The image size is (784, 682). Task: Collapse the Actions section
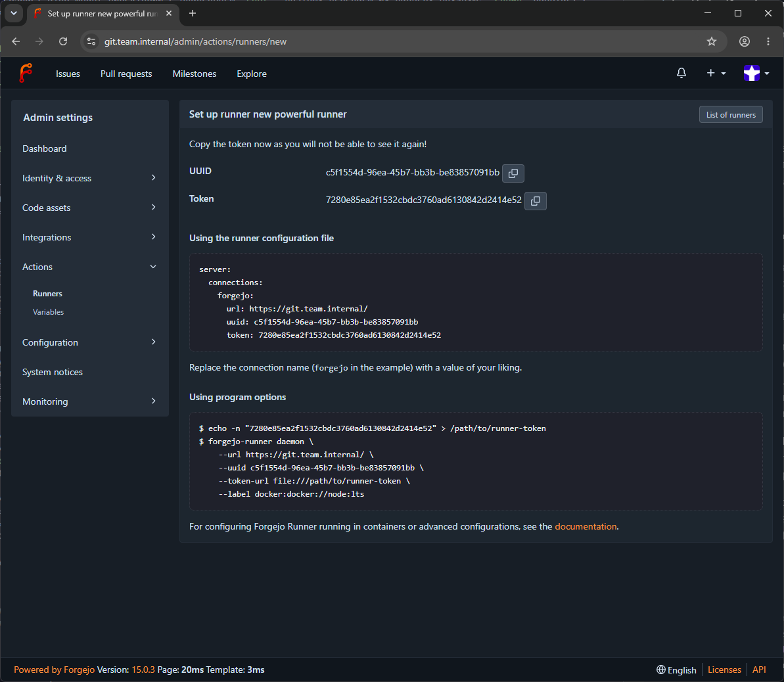tap(89, 267)
